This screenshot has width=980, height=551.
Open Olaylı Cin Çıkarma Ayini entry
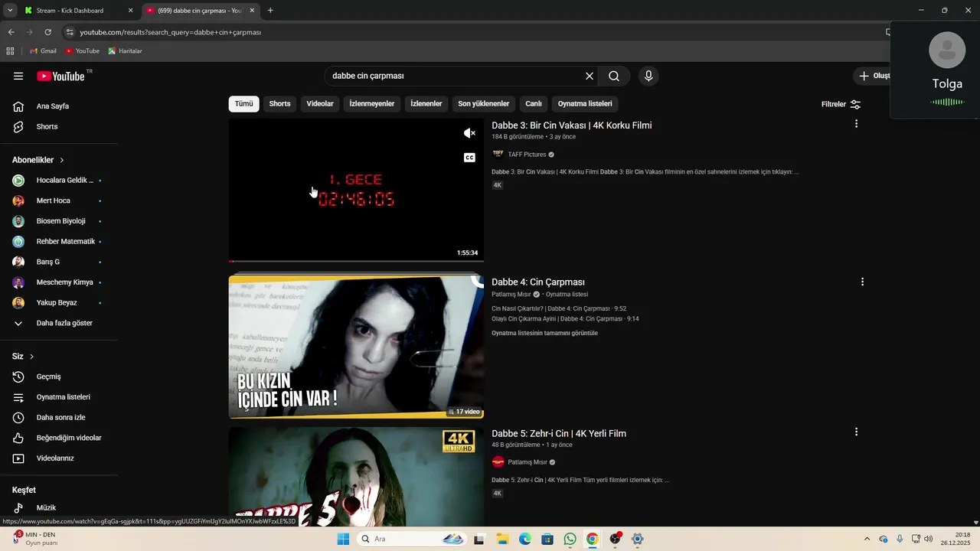565,319
